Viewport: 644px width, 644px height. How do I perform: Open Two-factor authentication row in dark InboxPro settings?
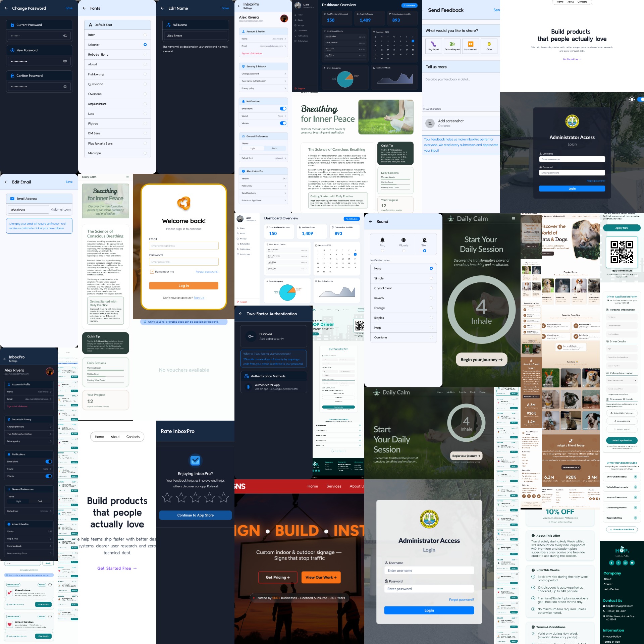29,434
